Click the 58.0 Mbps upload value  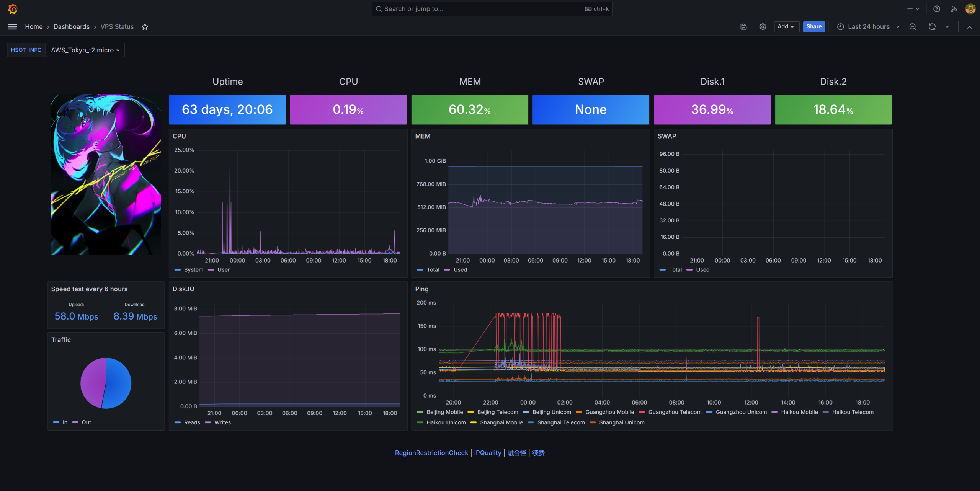[x=76, y=316]
